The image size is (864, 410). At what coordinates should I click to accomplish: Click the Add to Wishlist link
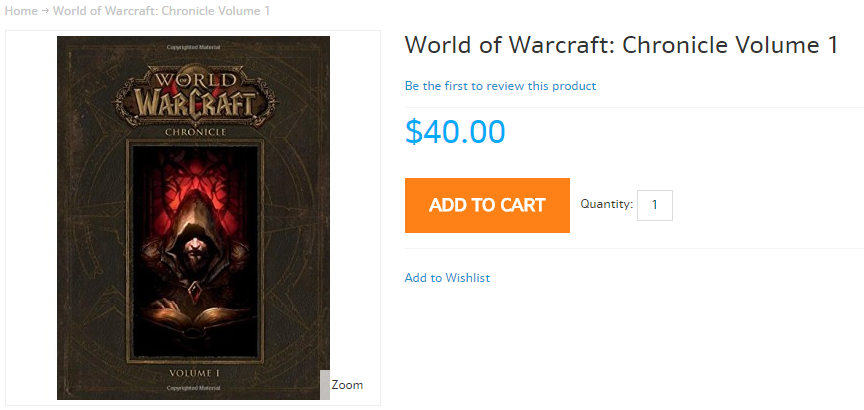tap(447, 278)
